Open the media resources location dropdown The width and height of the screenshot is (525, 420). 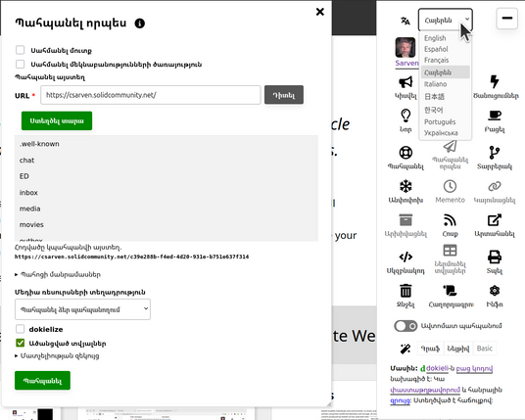point(82,309)
